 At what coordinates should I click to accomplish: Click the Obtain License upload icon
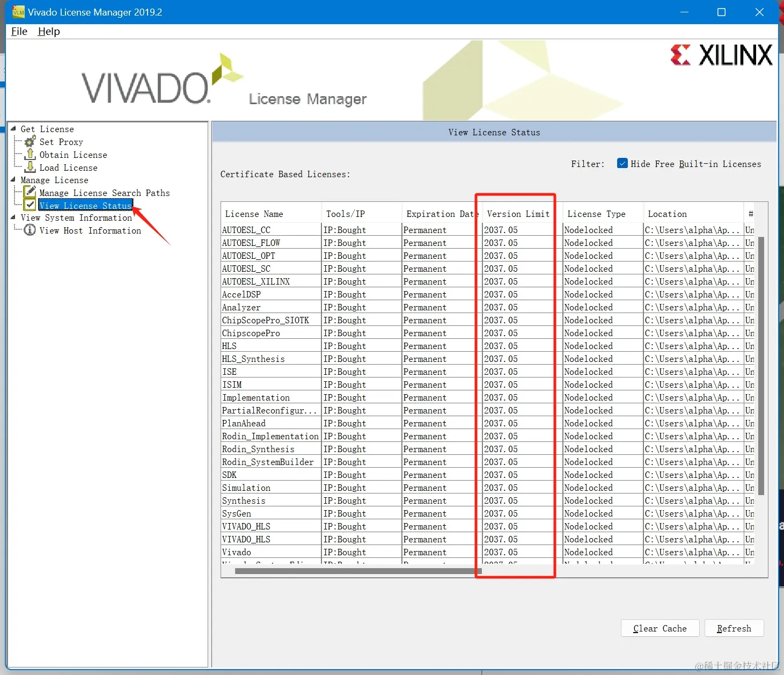click(31, 154)
